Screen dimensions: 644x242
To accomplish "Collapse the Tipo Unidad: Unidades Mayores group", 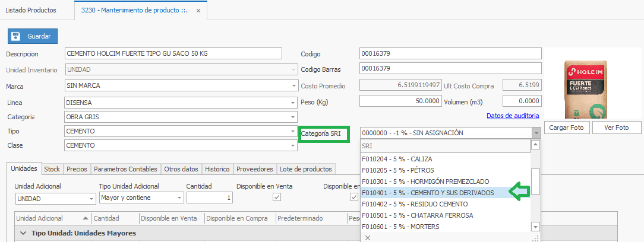I will (x=24, y=233).
